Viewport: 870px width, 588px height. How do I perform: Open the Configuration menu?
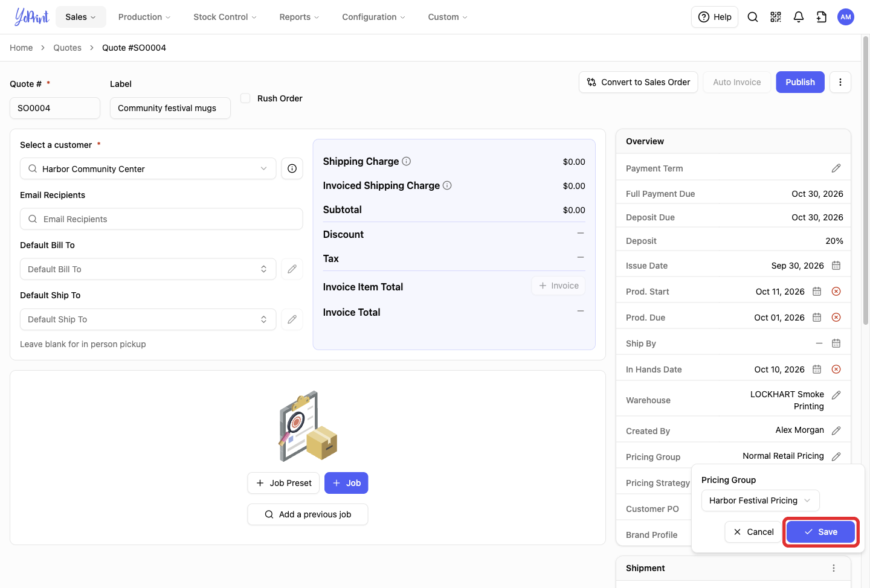tap(373, 17)
